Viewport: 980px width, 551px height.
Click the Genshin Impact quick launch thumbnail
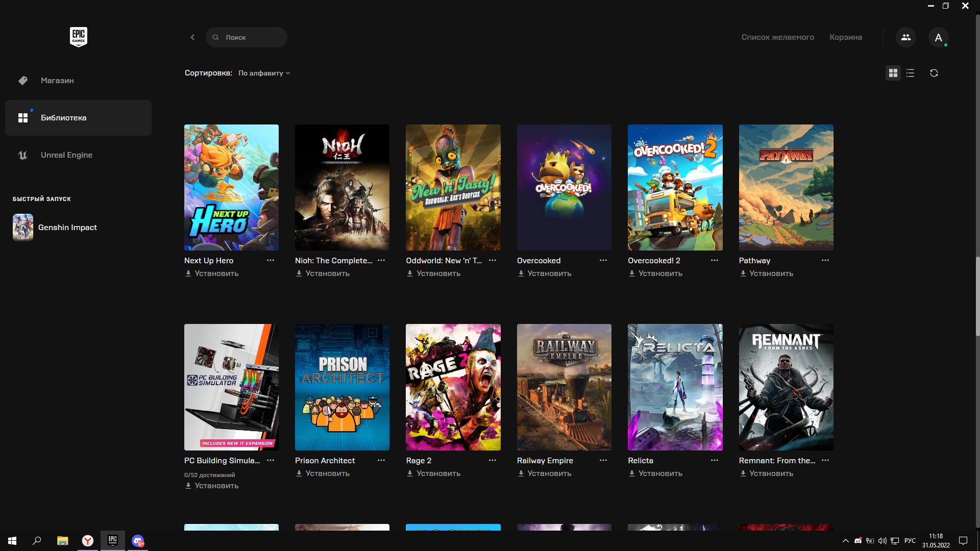pos(23,228)
